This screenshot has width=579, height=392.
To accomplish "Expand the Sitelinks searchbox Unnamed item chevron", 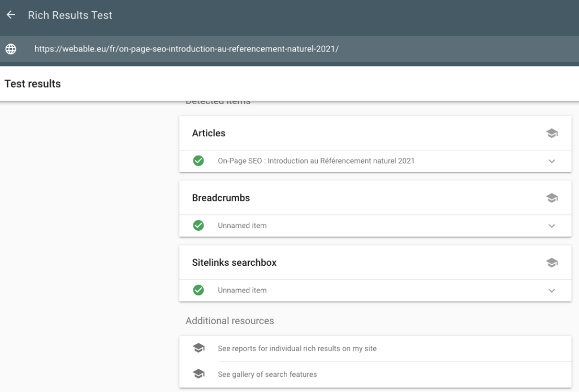I will pos(552,290).
